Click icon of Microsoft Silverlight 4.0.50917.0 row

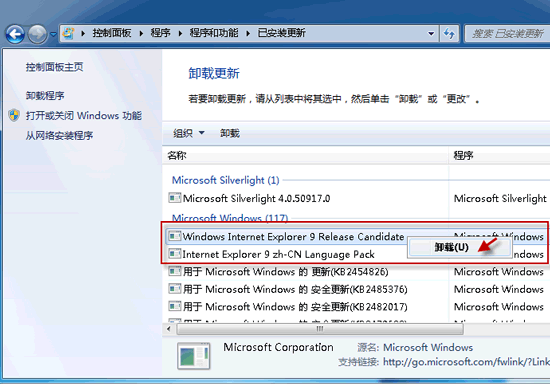click(x=174, y=198)
